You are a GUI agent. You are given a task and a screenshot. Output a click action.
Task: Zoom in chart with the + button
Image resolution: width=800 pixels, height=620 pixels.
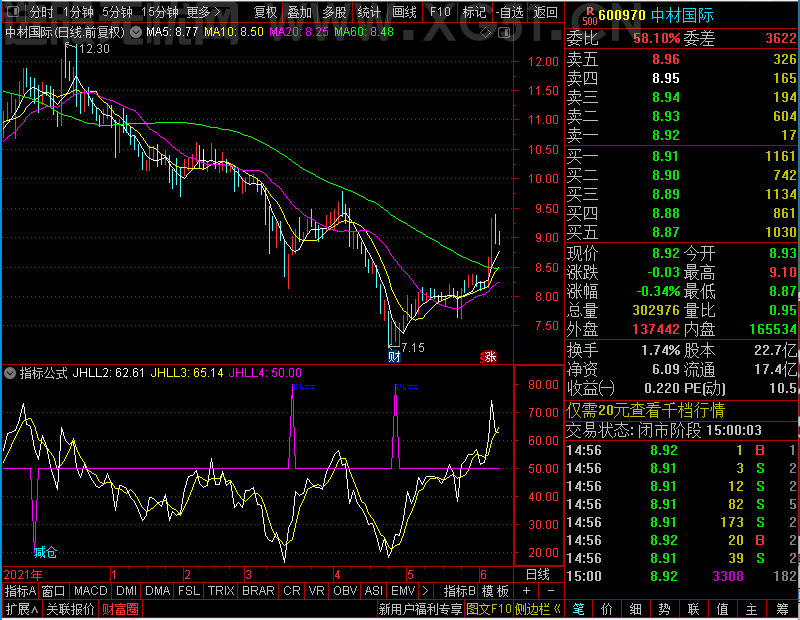coord(527,591)
